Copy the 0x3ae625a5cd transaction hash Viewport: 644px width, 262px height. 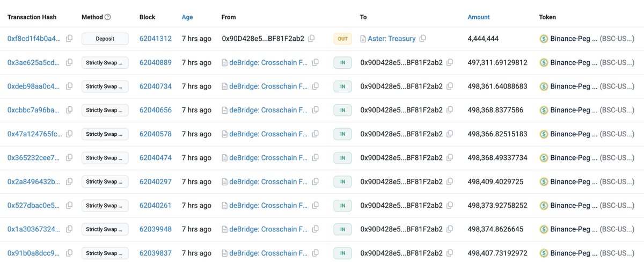pyautogui.click(x=69, y=62)
